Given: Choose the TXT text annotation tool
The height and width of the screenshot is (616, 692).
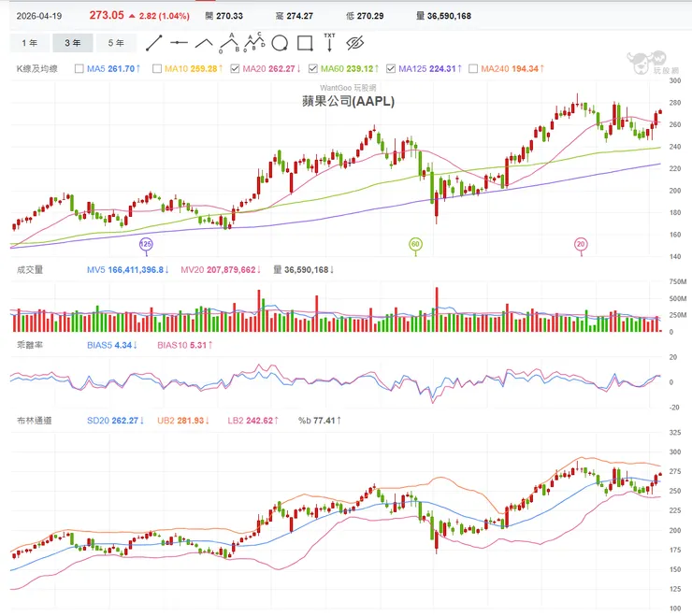Looking at the screenshot, I should pos(330,42).
